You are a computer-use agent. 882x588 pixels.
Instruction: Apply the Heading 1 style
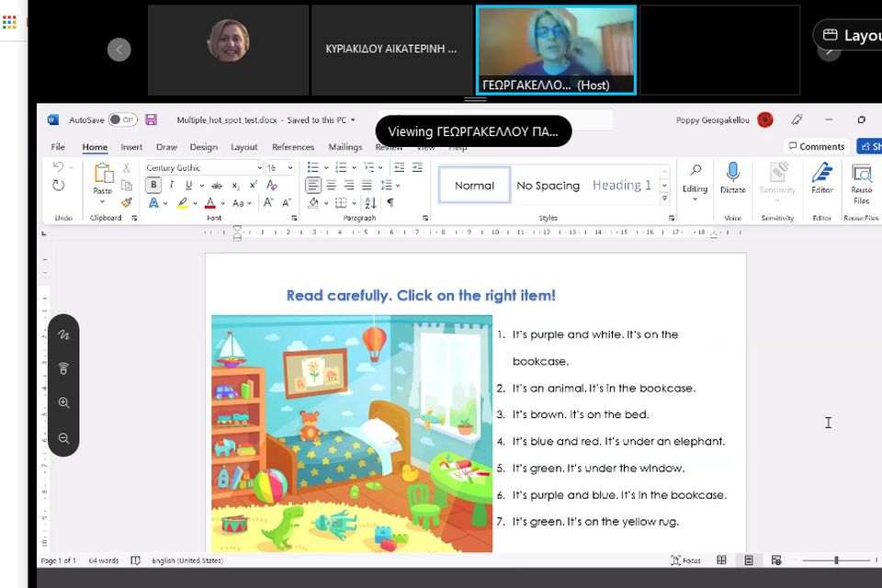(622, 185)
